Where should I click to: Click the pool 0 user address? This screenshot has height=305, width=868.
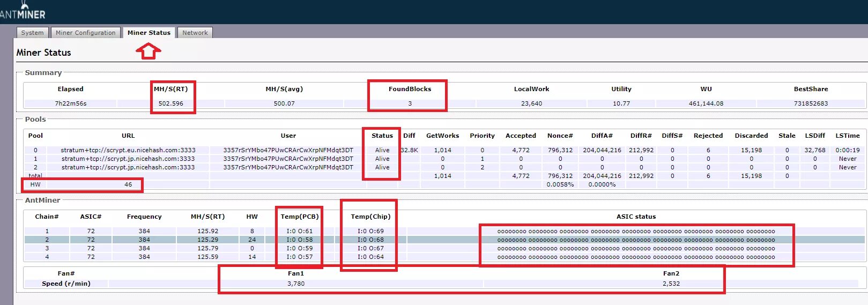(x=288, y=150)
